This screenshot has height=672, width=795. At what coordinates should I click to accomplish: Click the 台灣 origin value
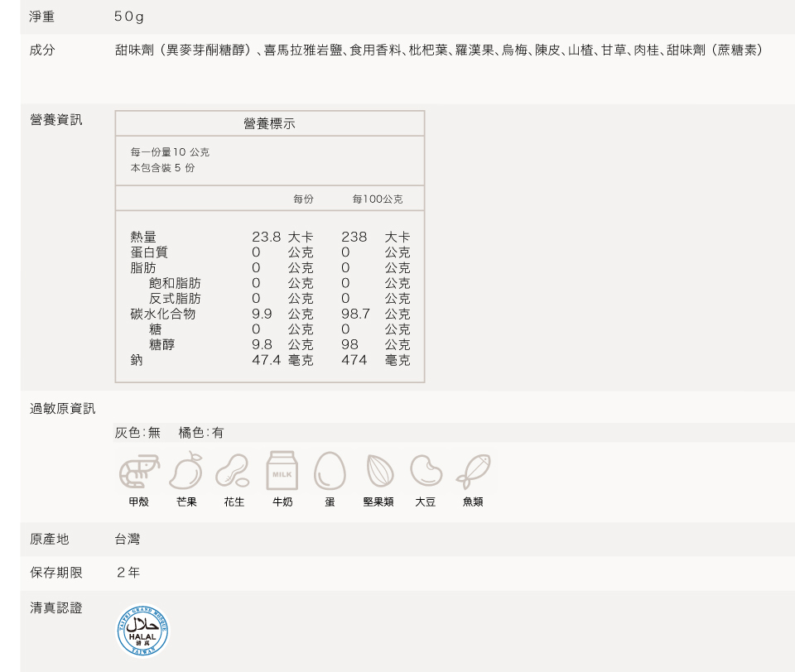click(128, 540)
